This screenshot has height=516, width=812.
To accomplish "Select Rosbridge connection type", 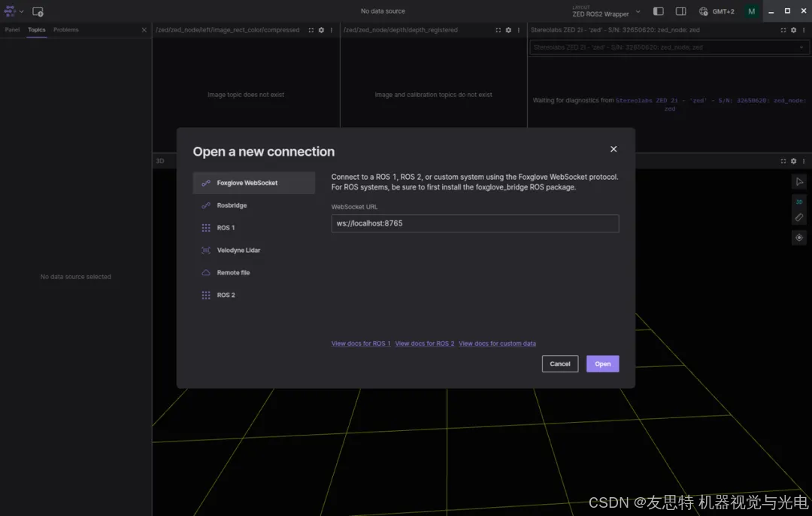I will [x=254, y=205].
